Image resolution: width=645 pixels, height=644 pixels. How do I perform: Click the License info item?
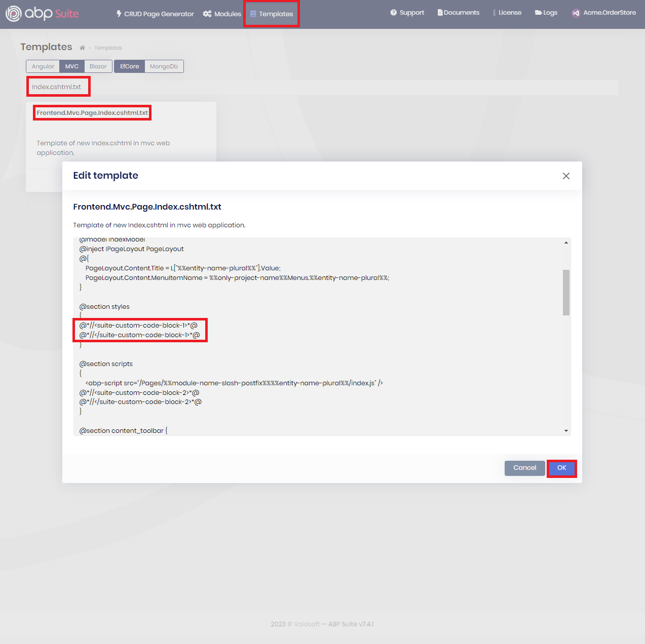(x=507, y=13)
